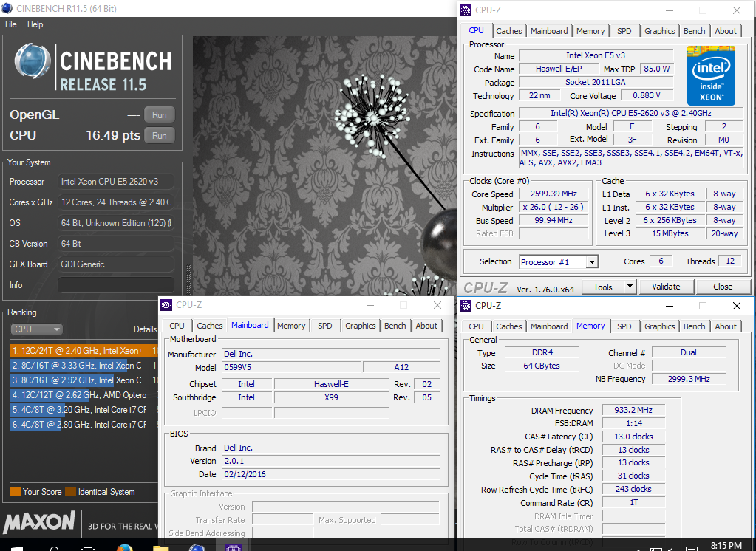
Task: Click the MAXON logo
Action: pos(39,521)
